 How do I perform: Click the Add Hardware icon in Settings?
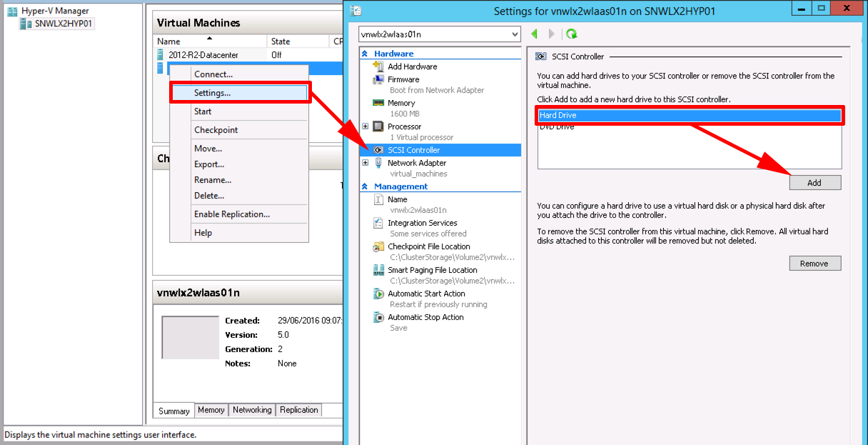click(x=378, y=66)
